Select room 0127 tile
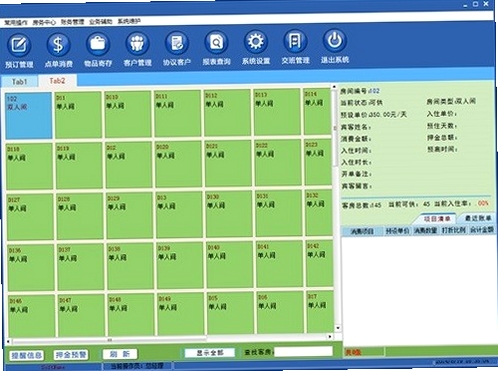Image resolution: width=498 pixels, height=371 pixels. pos(30,217)
